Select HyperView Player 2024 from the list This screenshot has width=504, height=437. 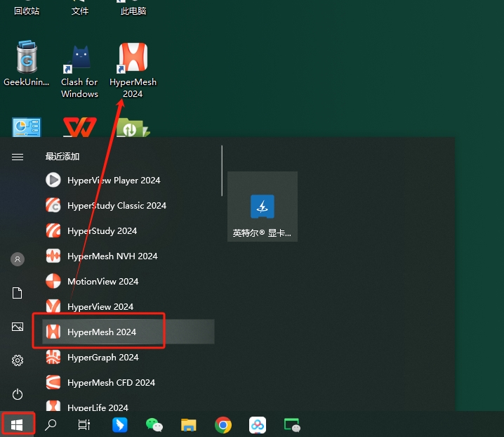114,180
